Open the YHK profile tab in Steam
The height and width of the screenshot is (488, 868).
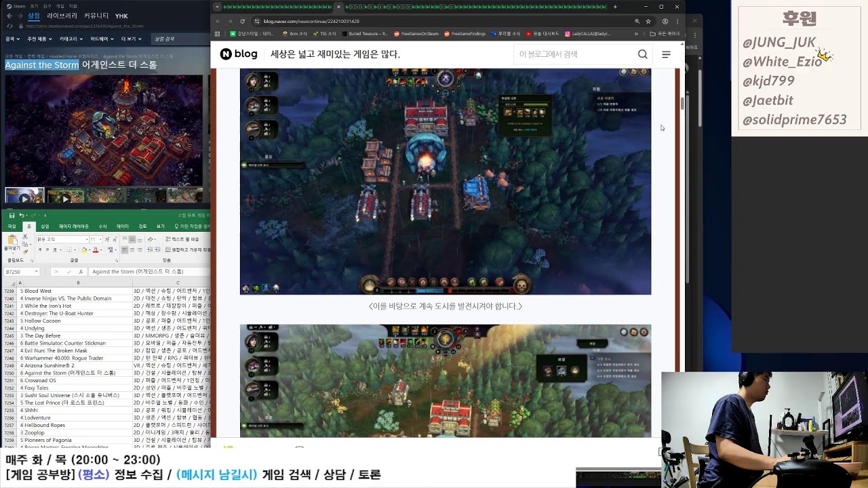click(x=121, y=16)
